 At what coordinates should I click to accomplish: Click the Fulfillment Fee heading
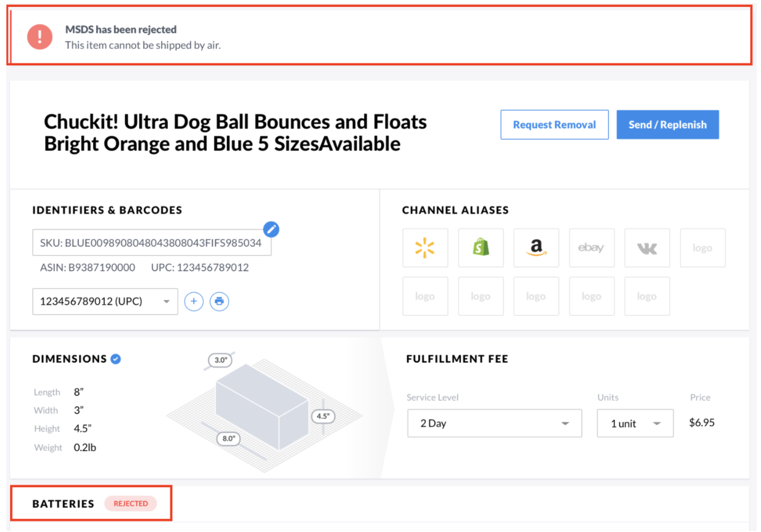[x=457, y=359]
